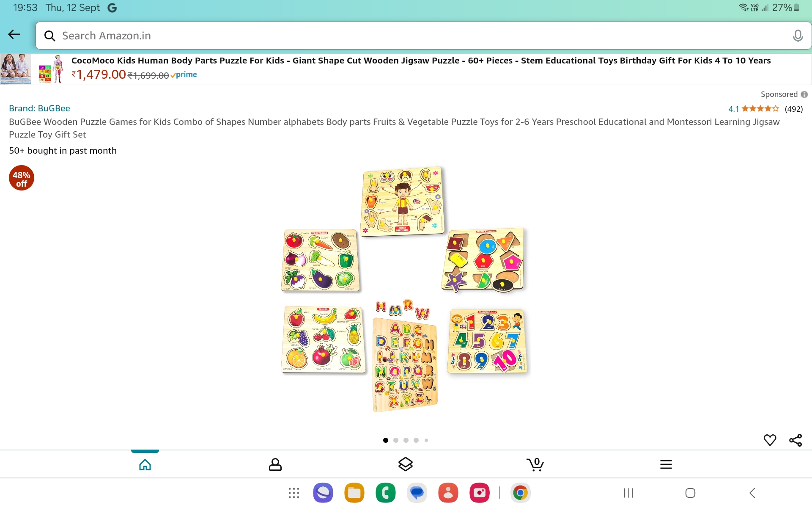The image size is (812, 508).
Task: Open the Brand: BuGBee link
Action: point(39,108)
